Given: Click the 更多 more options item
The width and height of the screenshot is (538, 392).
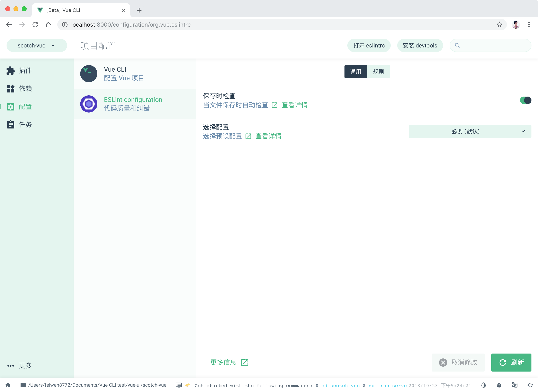Looking at the screenshot, I should [19, 365].
